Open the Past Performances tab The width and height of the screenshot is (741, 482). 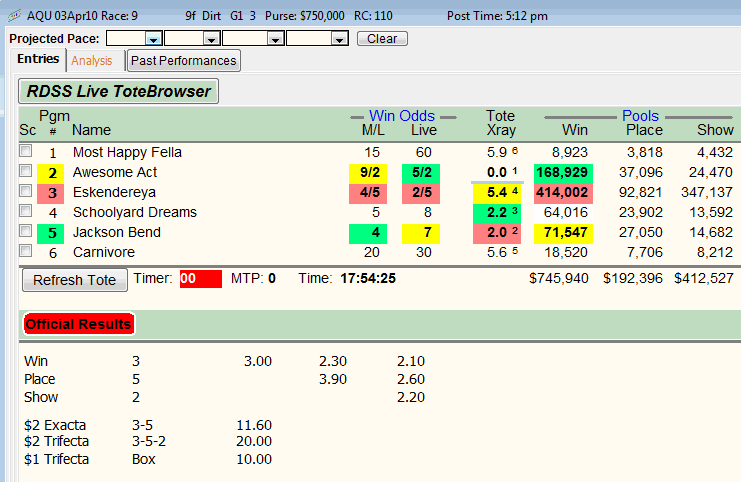click(x=184, y=61)
